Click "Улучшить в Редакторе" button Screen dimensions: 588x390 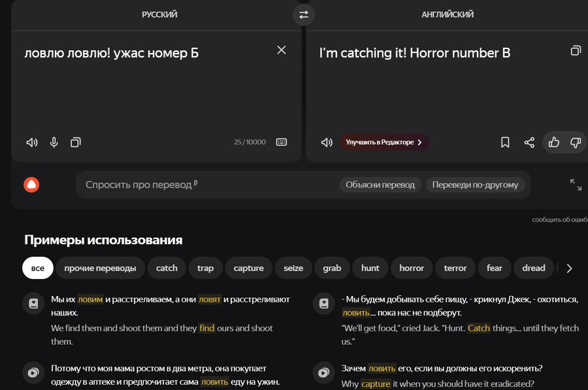(x=384, y=142)
